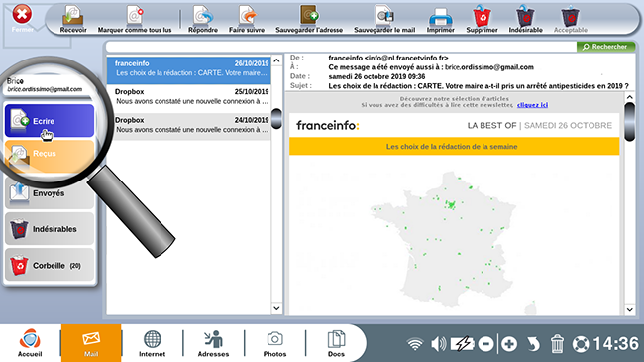
Task: Click the message list scroll up arrow
Action: point(276,60)
